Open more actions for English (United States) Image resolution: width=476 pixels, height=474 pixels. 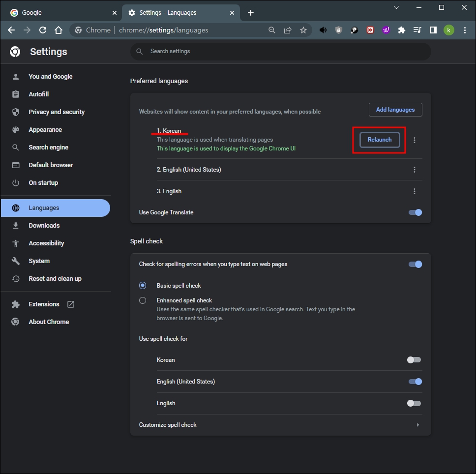click(x=415, y=169)
